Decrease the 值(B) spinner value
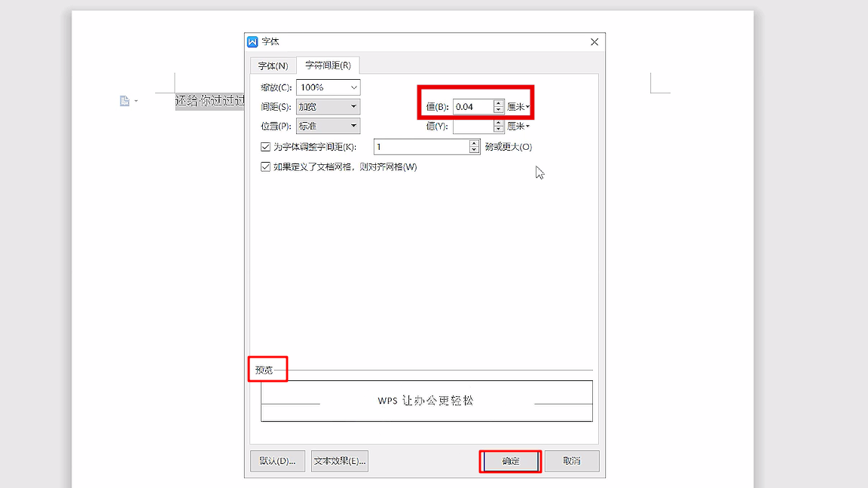 pyautogui.click(x=498, y=110)
